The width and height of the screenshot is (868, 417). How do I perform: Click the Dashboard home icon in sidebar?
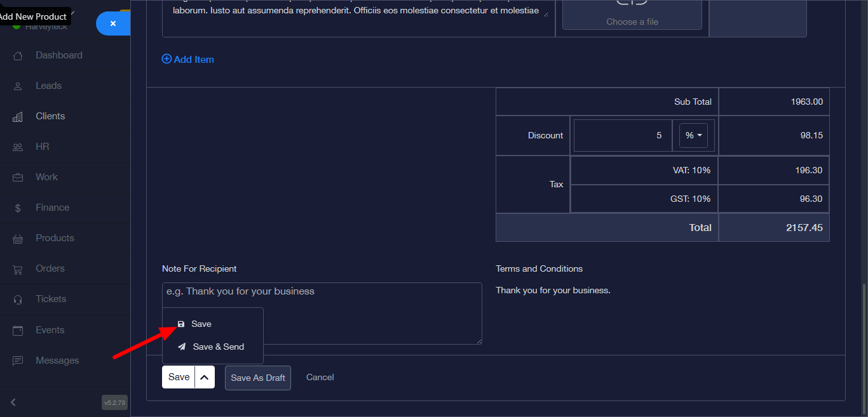coord(18,56)
